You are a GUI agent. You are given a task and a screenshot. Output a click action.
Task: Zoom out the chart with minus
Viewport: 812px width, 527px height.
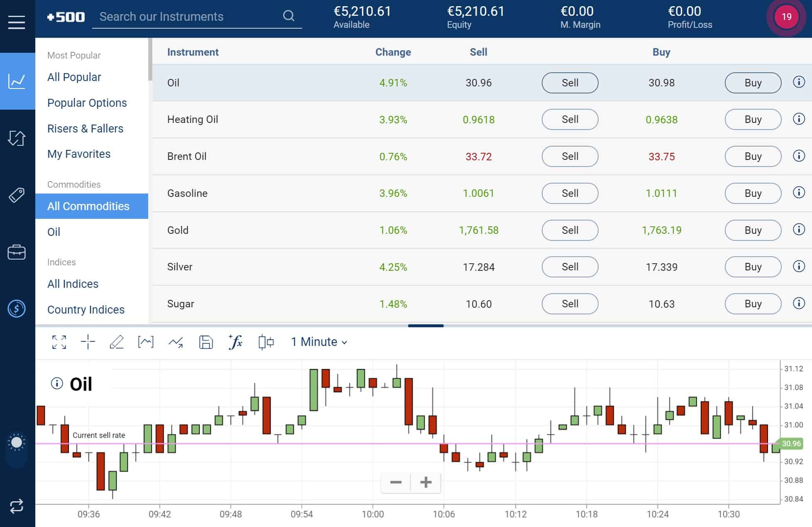pyautogui.click(x=396, y=482)
